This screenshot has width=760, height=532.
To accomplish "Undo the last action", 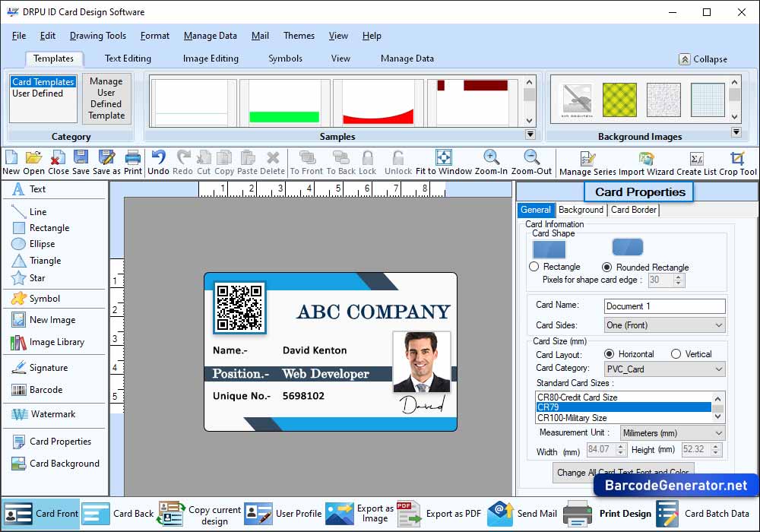I will point(158,157).
